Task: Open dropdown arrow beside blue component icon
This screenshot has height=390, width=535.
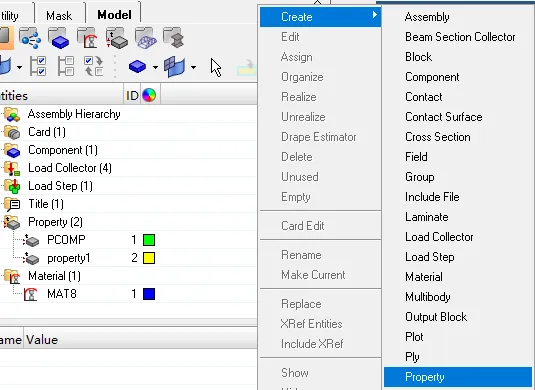Action: click(155, 67)
